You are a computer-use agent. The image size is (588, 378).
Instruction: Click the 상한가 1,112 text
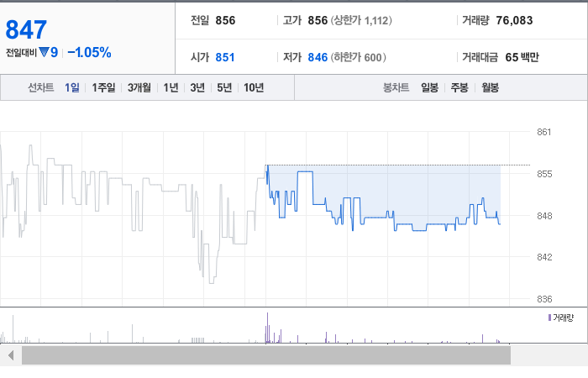361,20
